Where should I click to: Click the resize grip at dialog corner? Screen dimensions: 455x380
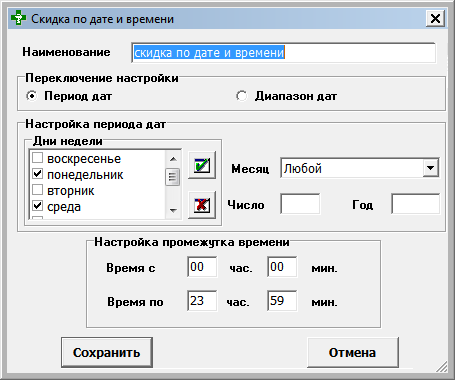click(442, 367)
